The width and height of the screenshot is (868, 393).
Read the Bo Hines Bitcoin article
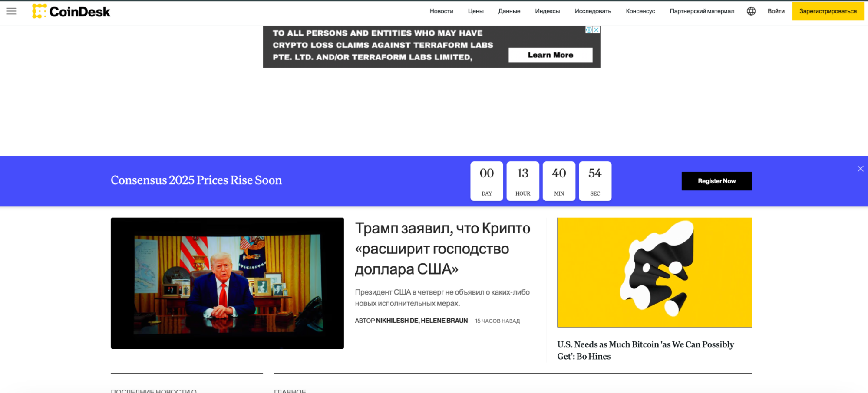click(x=645, y=350)
